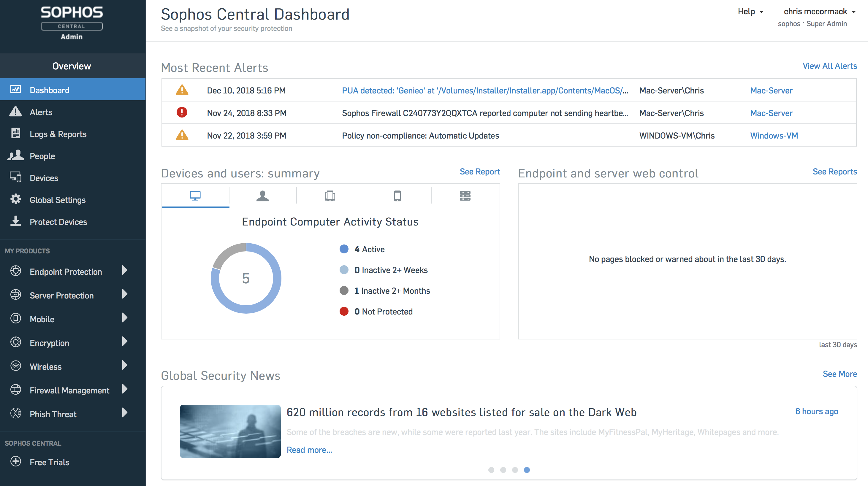Select the Phish Threat sidebar icon

16,413
